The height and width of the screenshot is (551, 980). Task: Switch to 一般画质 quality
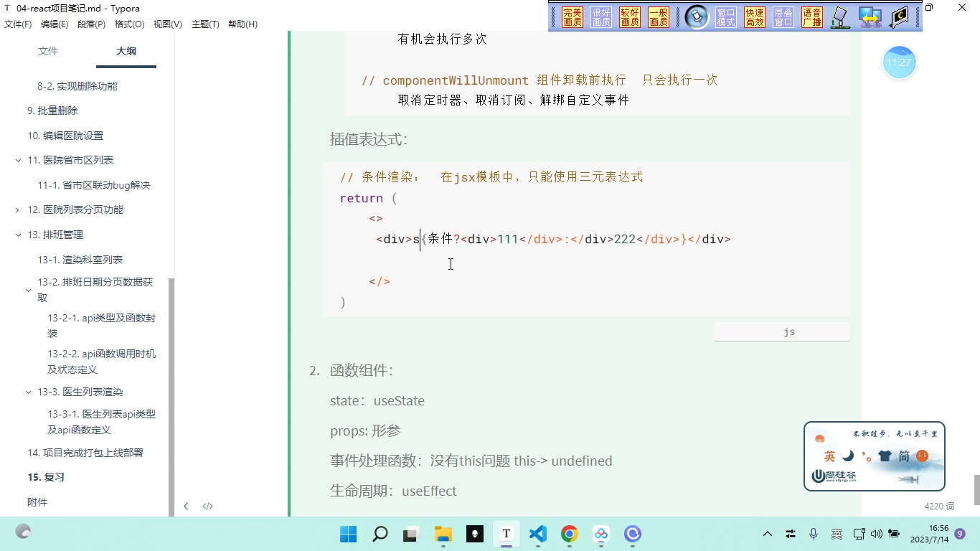point(659,17)
